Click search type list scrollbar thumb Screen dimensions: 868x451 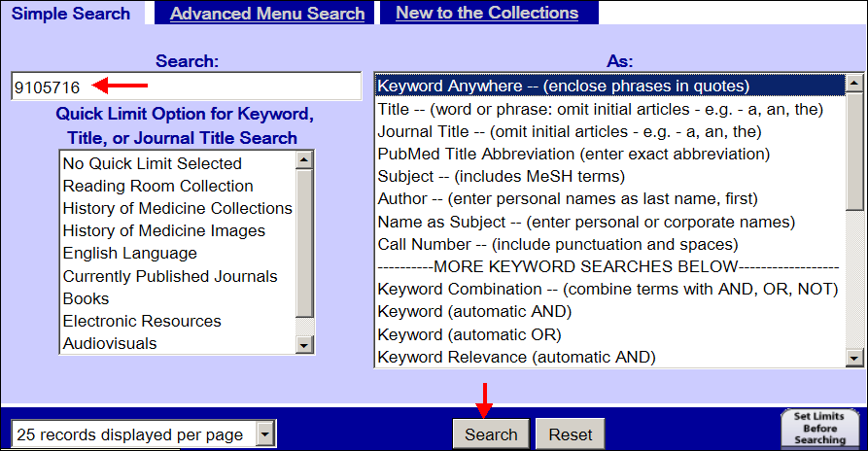(854, 151)
